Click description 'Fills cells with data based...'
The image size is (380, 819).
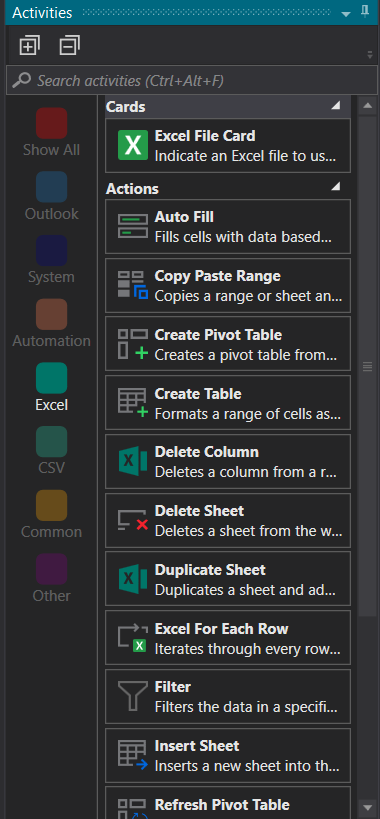243,237
